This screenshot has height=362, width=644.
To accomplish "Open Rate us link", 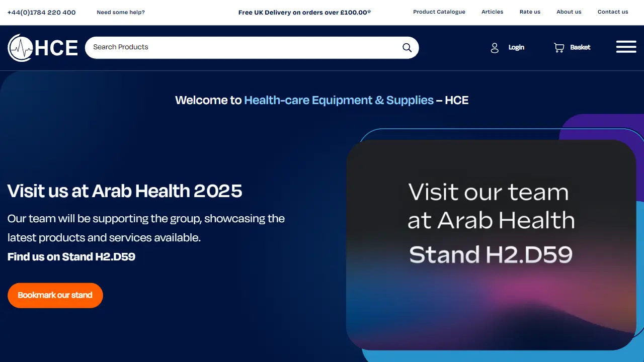I will click(x=530, y=12).
